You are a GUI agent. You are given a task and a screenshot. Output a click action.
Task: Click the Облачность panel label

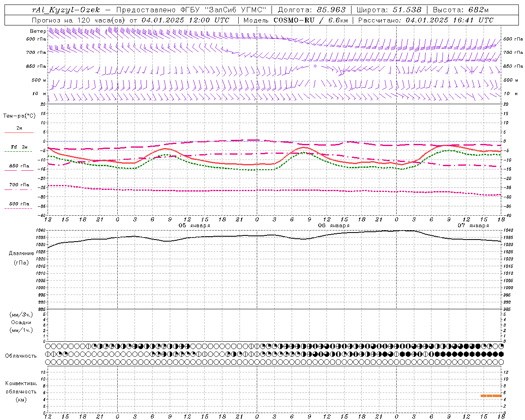21,356
